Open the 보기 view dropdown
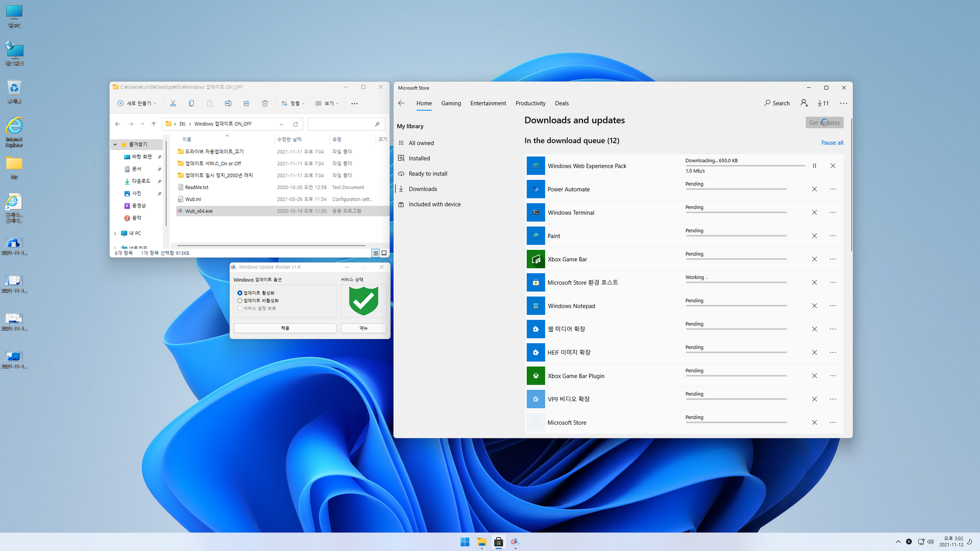This screenshot has height=551, width=980. pos(327,103)
